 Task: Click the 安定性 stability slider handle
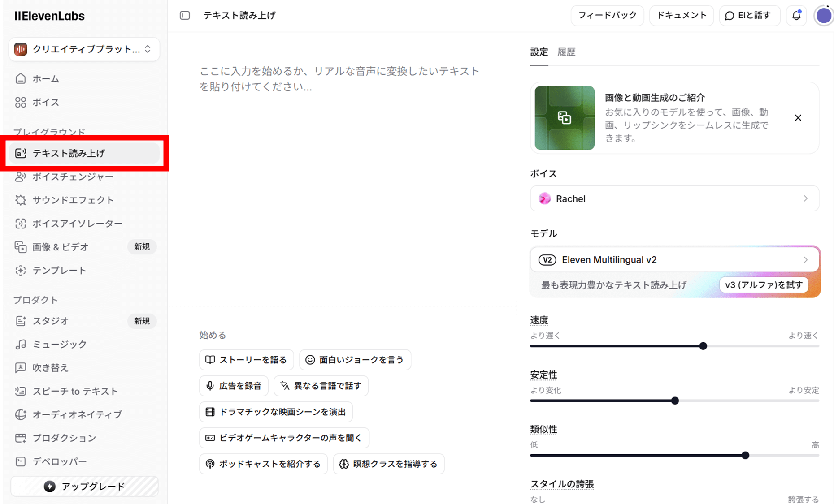pos(675,401)
